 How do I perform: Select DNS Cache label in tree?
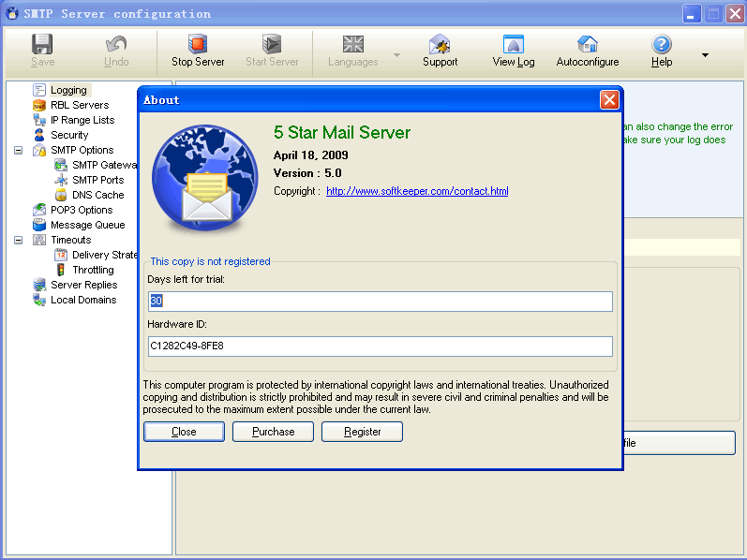click(97, 195)
